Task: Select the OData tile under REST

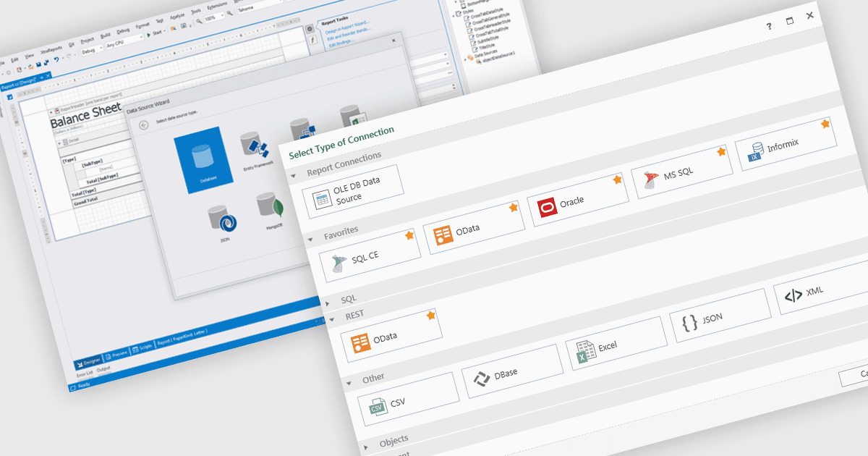Action: pyautogui.click(x=391, y=337)
